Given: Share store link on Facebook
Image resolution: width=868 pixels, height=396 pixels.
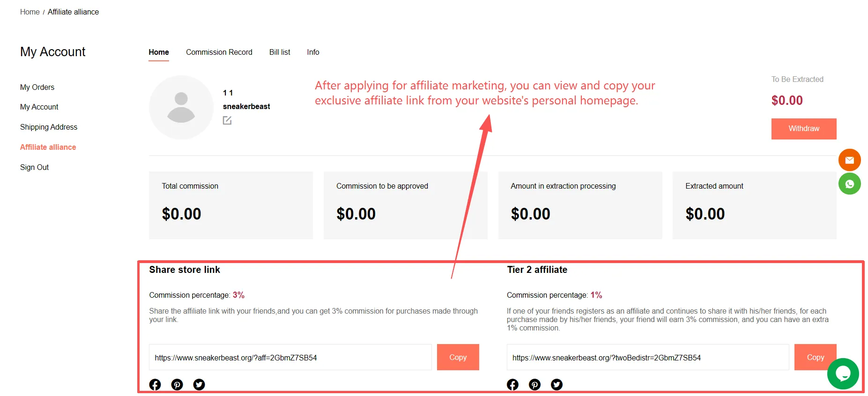Looking at the screenshot, I should [155, 384].
